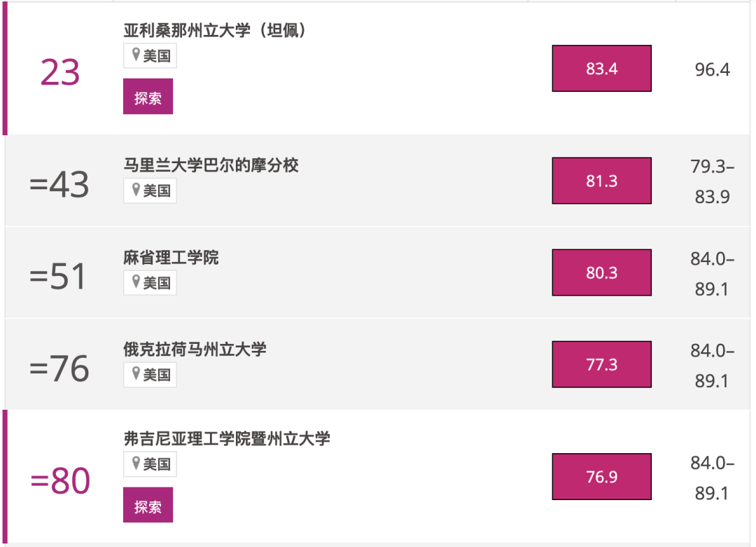Click the location pin icon under 亚利桑那州立大学
This screenshot has width=756, height=547.
pyautogui.click(x=136, y=55)
